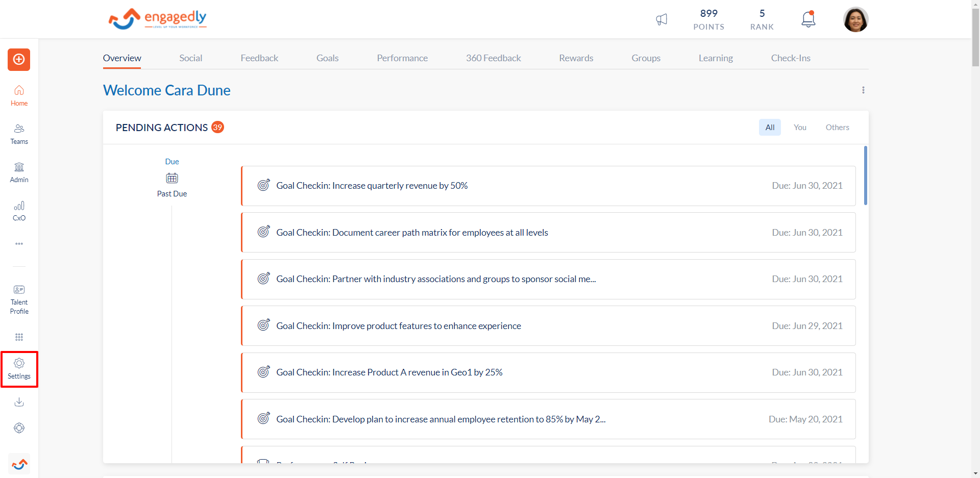Click the orange plus create button
980x478 pixels.
[19, 60]
